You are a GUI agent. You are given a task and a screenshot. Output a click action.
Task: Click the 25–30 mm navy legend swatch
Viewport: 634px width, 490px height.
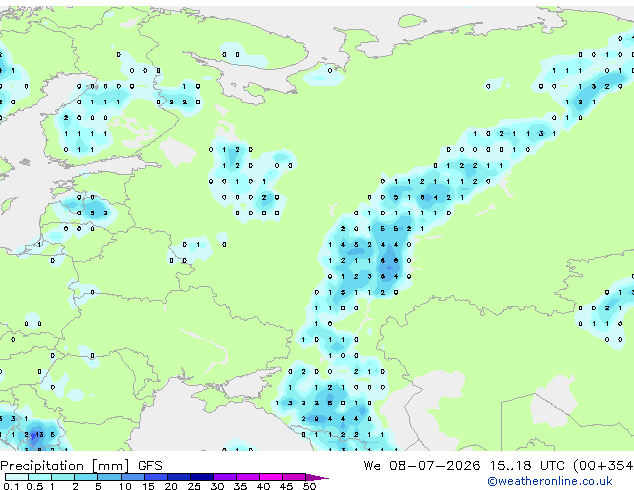(x=201, y=477)
